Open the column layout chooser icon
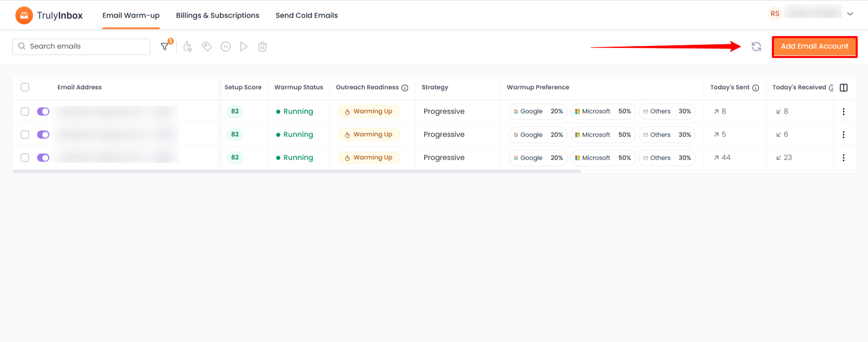The height and width of the screenshot is (342, 868). (x=844, y=87)
